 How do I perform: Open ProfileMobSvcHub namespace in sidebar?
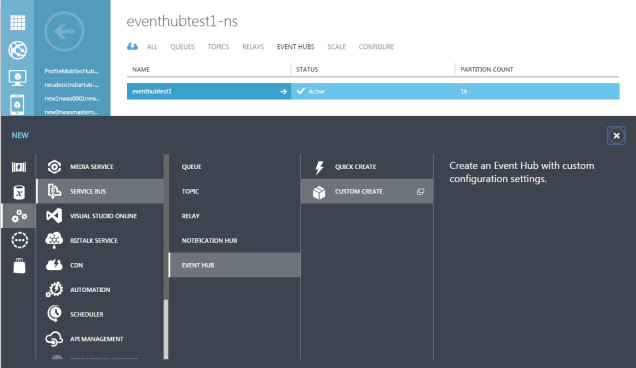coord(71,71)
